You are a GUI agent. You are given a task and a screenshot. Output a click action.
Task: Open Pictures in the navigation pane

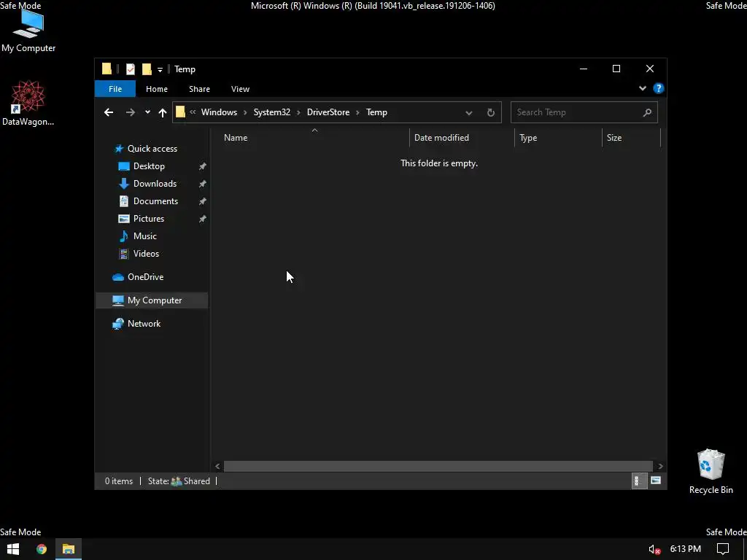(149, 219)
